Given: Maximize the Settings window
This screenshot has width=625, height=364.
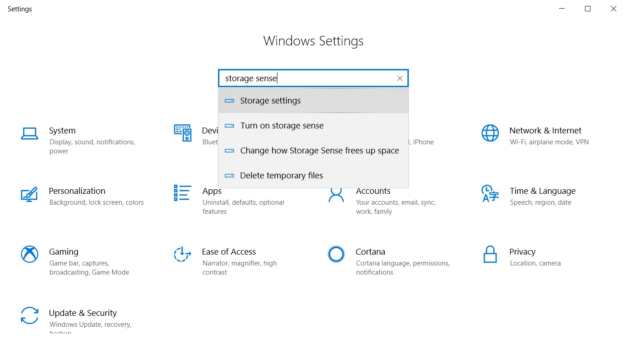Looking at the screenshot, I should click(x=588, y=9).
